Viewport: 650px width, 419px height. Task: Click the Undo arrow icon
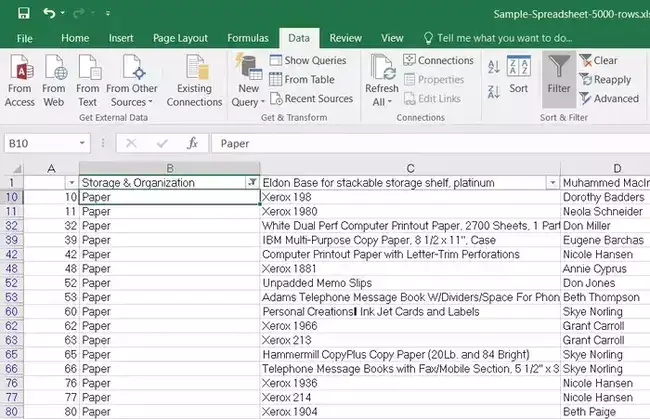49,13
